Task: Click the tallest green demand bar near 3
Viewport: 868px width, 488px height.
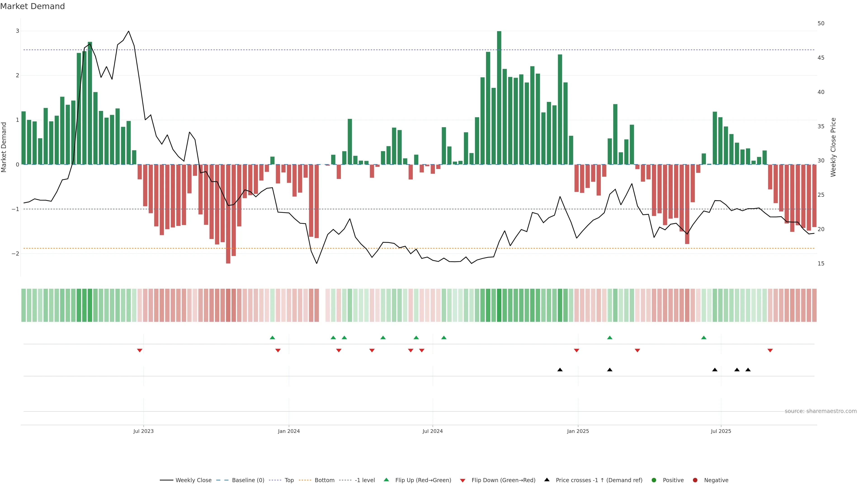Action: 499,98
